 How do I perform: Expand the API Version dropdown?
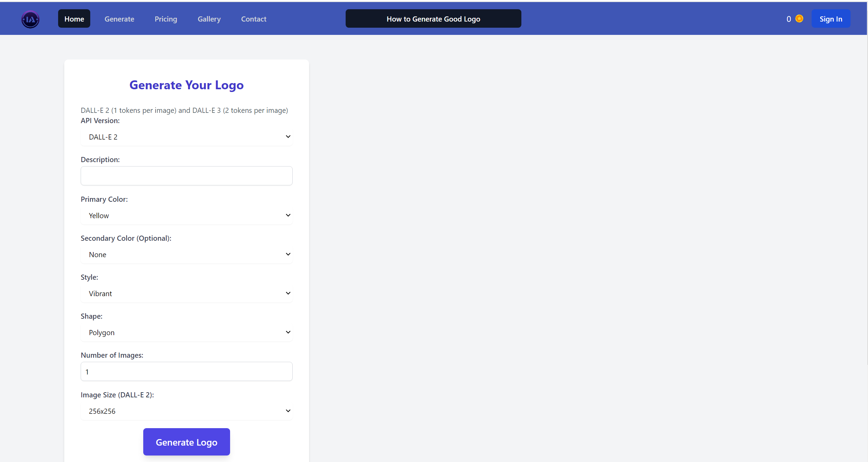(x=186, y=137)
